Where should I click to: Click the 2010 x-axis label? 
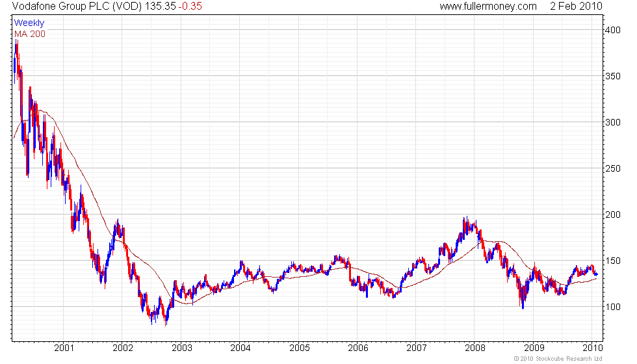[x=593, y=348]
